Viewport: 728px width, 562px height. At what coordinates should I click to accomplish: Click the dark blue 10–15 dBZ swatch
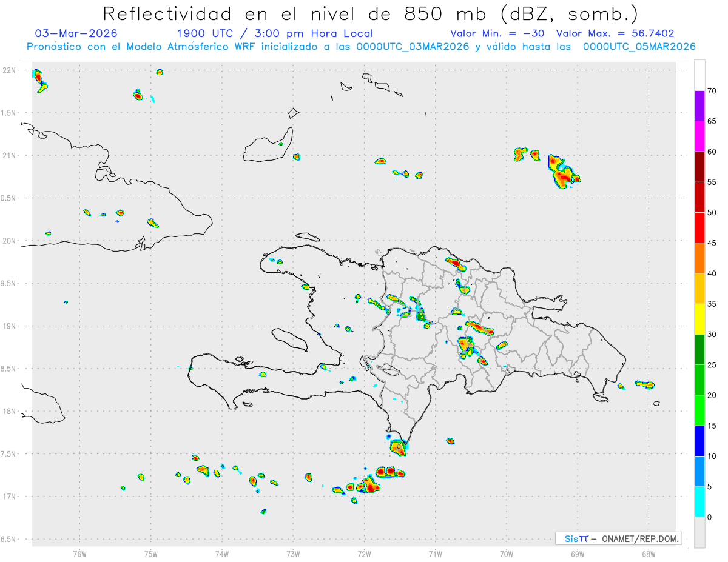click(699, 441)
